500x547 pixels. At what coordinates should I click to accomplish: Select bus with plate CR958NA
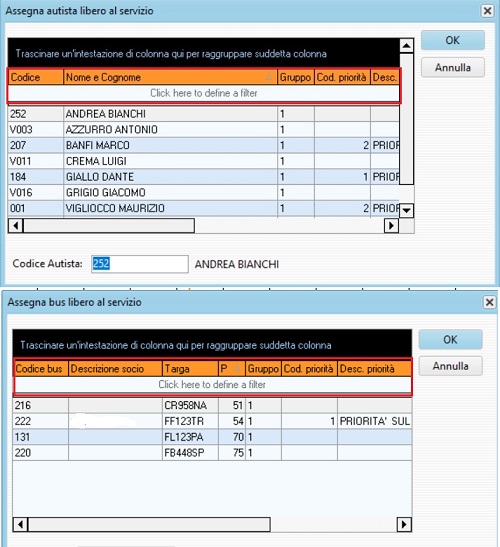click(212, 405)
